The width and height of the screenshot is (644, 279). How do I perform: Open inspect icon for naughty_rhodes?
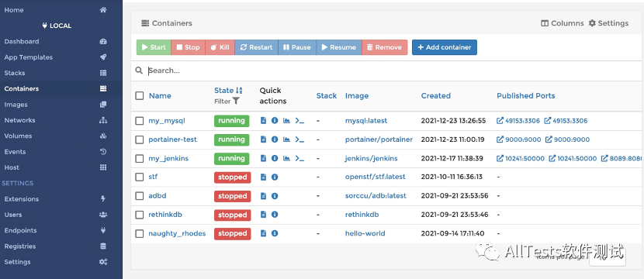275,233
